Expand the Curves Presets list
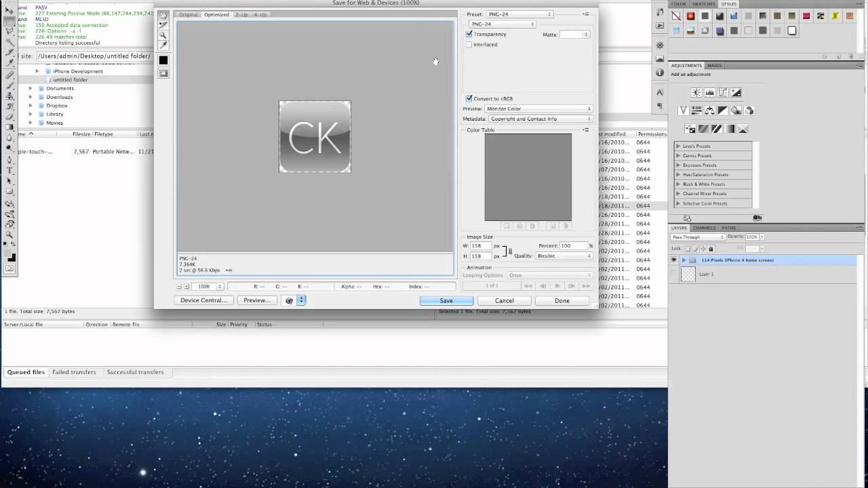Image resolution: width=868 pixels, height=488 pixels. coord(677,156)
